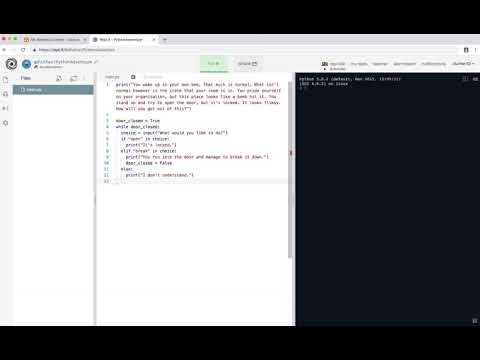The height and width of the screenshot is (360, 480).
Task: Edit the repl name with the pencil icon
Action: click(96, 62)
